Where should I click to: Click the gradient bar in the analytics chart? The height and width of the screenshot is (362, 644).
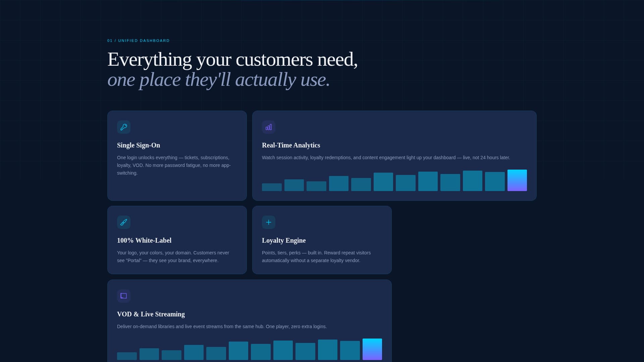[x=517, y=180]
